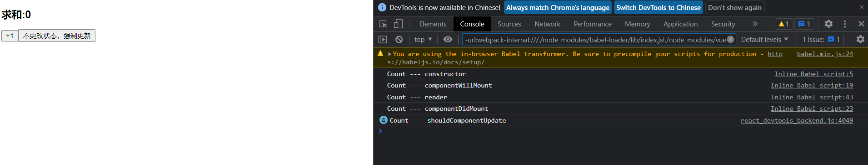Click the +1 button
The width and height of the screenshot is (868, 165).
(10, 36)
